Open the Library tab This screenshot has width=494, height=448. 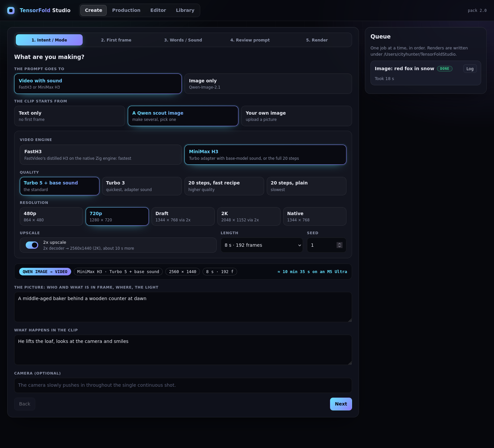185,10
